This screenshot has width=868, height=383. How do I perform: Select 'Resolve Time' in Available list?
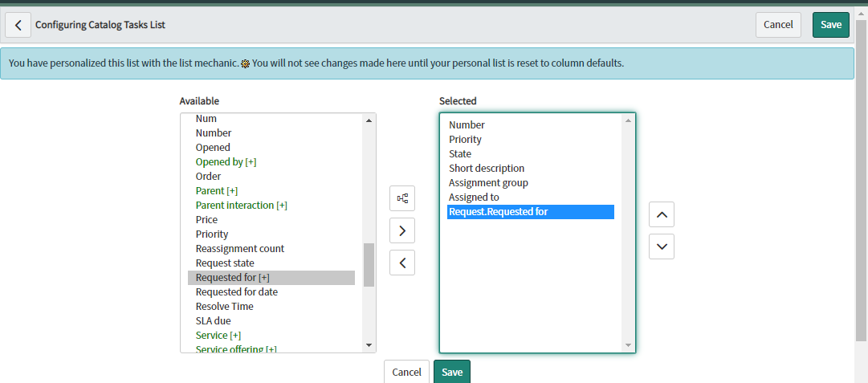[271, 306]
